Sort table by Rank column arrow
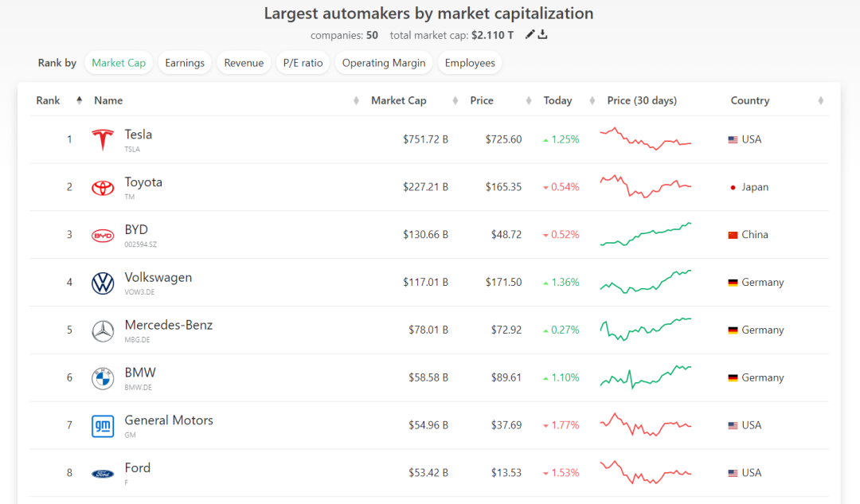 tap(79, 100)
